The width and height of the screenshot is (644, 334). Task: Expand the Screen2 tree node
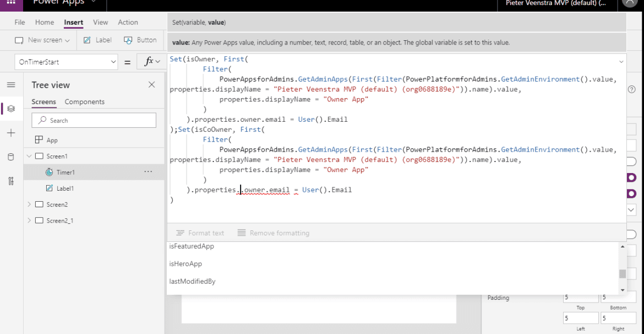pyautogui.click(x=29, y=204)
